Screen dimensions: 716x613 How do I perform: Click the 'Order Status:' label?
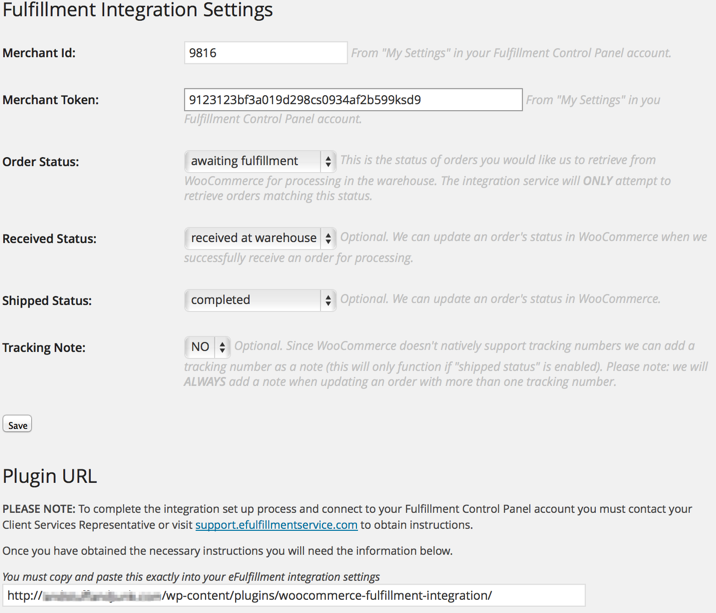click(x=41, y=162)
